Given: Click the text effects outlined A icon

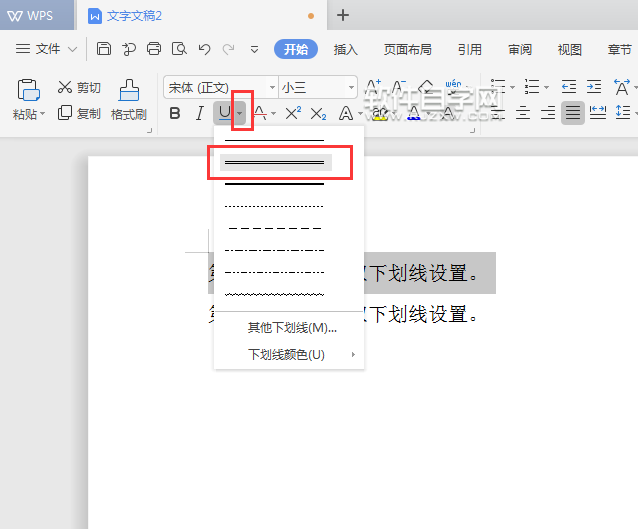Looking at the screenshot, I should pos(346,113).
